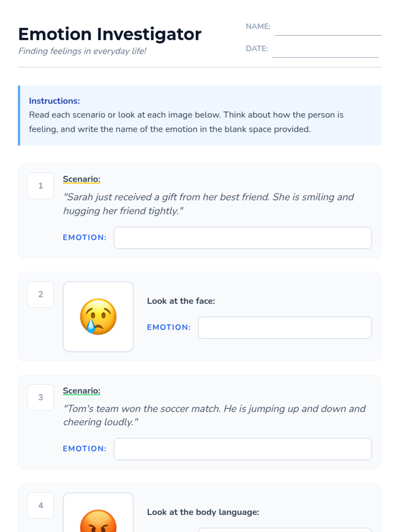Type in Sarah scenario emotion box

tap(243, 238)
